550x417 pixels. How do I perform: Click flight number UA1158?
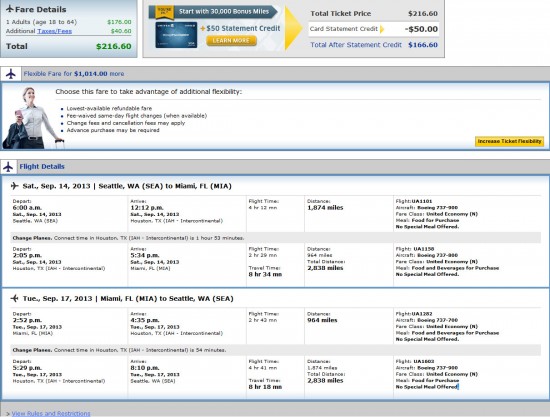click(x=424, y=249)
